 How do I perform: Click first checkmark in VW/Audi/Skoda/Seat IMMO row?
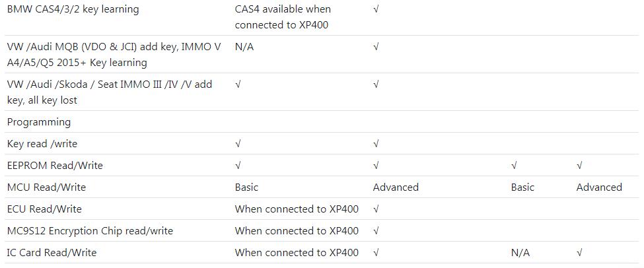tap(237, 84)
